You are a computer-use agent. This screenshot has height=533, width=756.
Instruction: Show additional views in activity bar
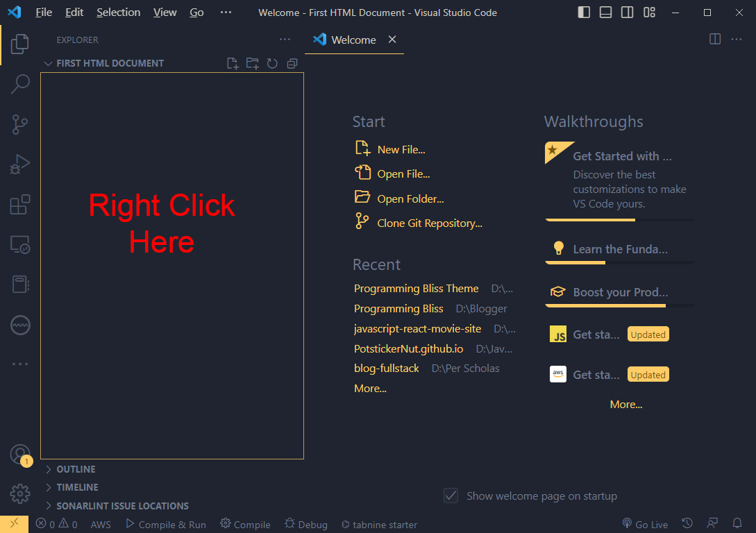19,364
